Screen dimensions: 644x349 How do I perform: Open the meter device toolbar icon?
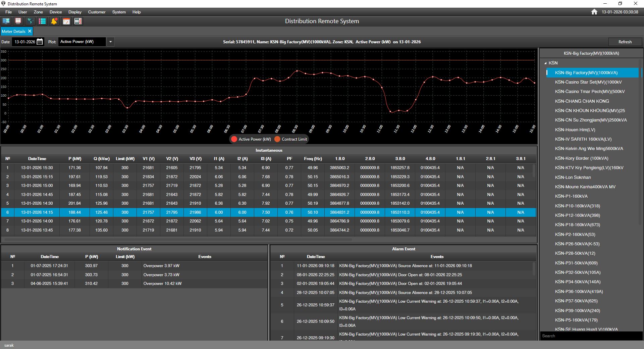click(x=18, y=21)
